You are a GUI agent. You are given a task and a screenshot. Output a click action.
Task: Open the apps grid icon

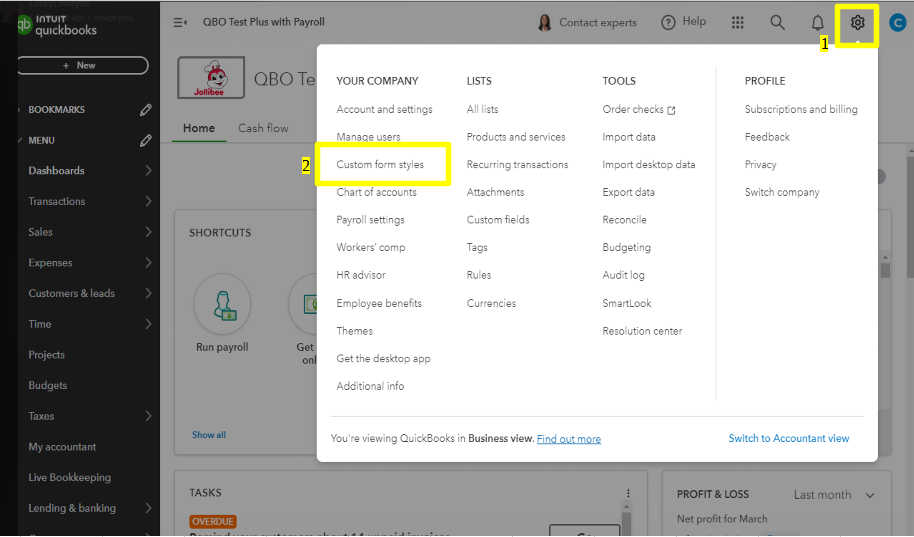click(738, 22)
